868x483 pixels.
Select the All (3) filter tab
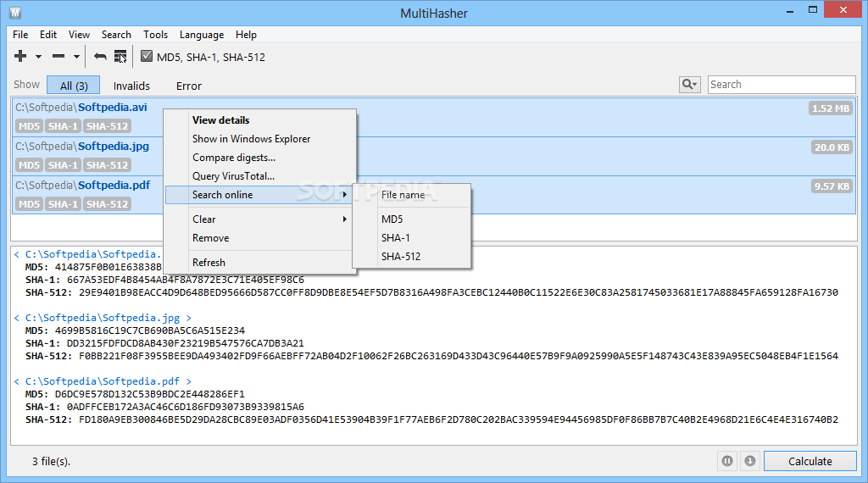pyautogui.click(x=74, y=86)
